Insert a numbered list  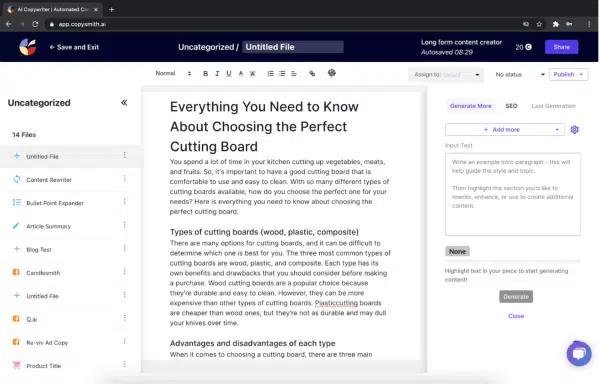pos(271,73)
